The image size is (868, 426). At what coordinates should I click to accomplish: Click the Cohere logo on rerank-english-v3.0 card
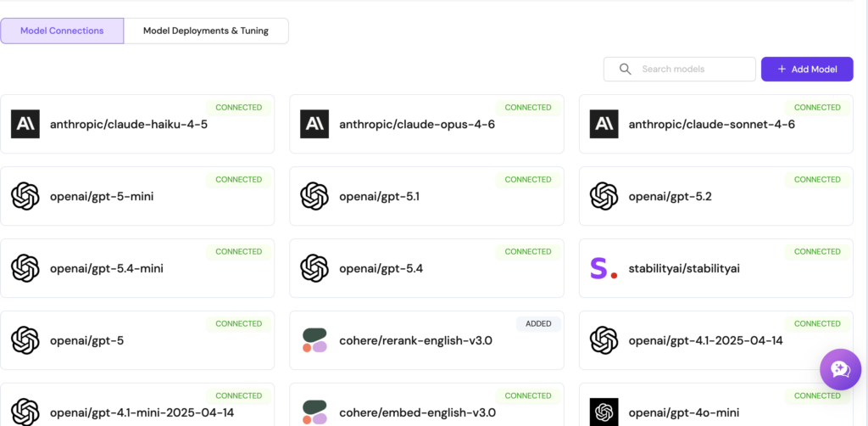pos(314,340)
